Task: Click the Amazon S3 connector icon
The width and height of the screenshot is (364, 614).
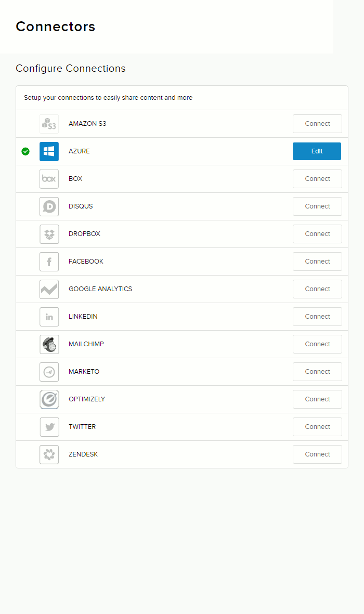Action: (x=49, y=124)
